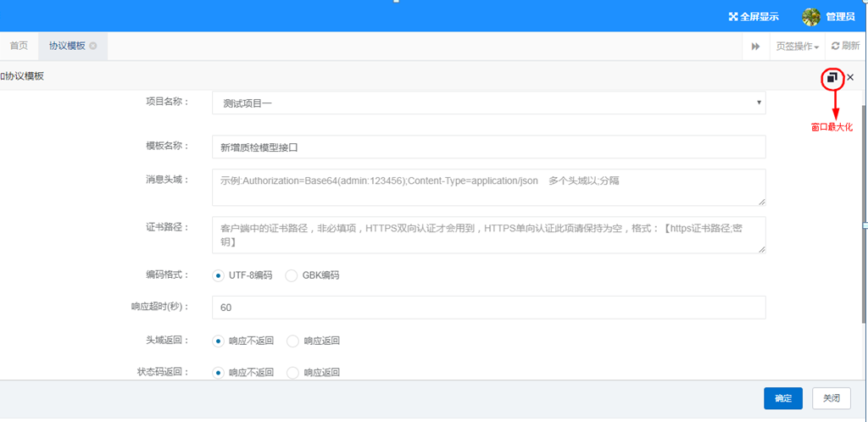Click the 刷新 refresh button

[845, 47]
